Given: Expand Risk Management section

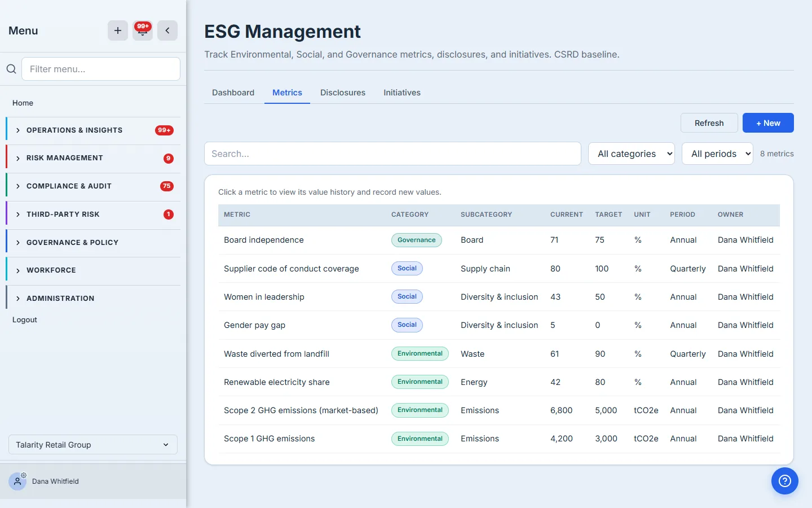Looking at the screenshot, I should pyautogui.click(x=93, y=158).
